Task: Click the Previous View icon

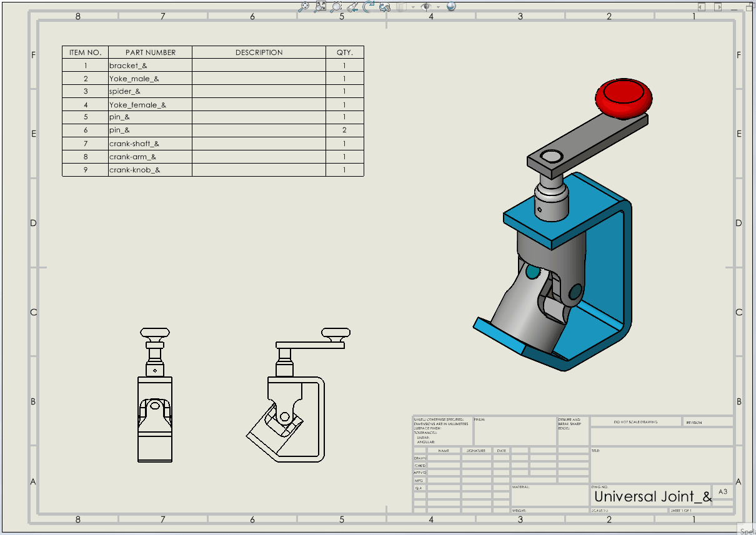Action: pos(353,6)
